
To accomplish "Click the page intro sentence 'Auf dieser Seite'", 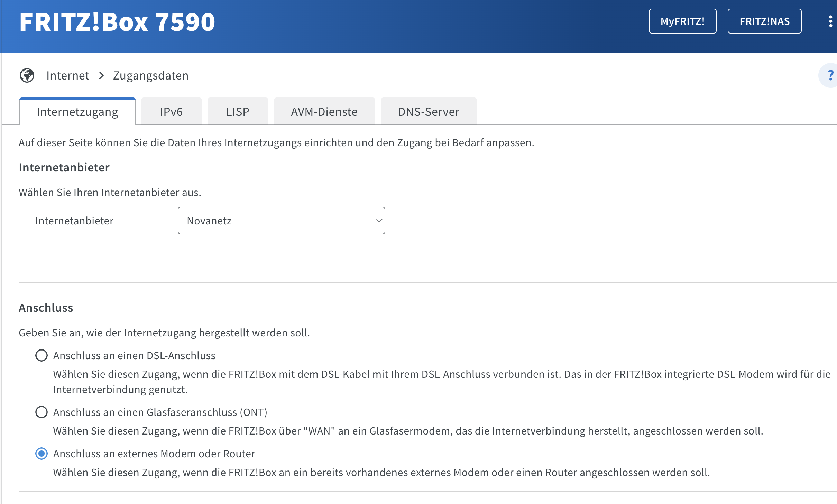I will point(276,142).
